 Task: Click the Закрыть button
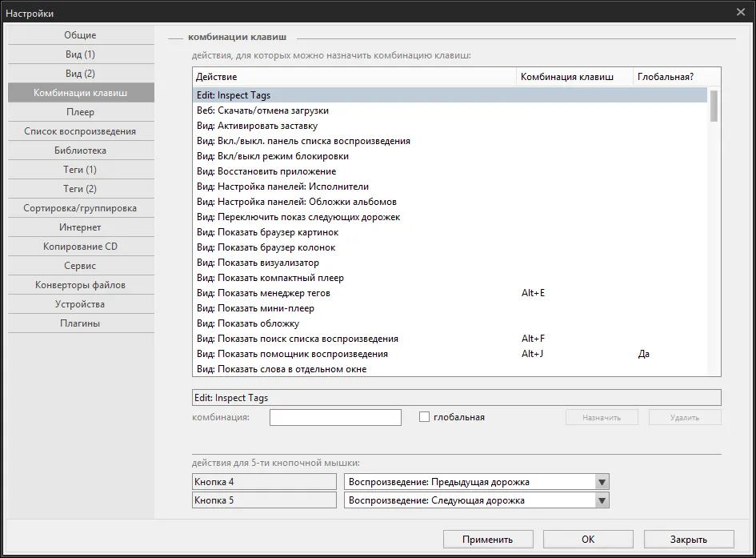[x=689, y=540]
